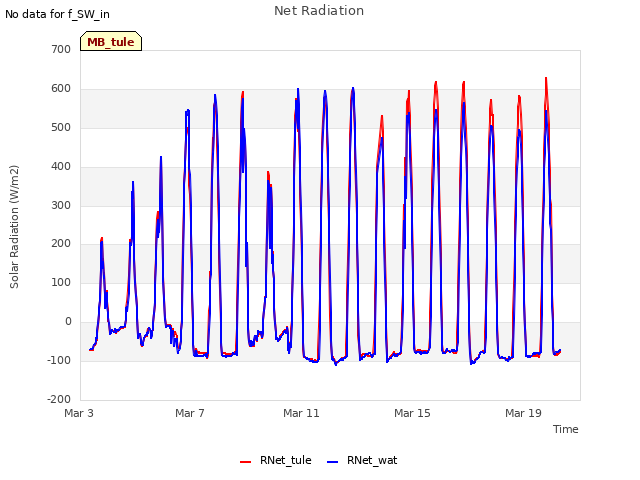This screenshot has width=640, height=480.
Task: Click the -200 y-axis label
Action: point(59,399)
